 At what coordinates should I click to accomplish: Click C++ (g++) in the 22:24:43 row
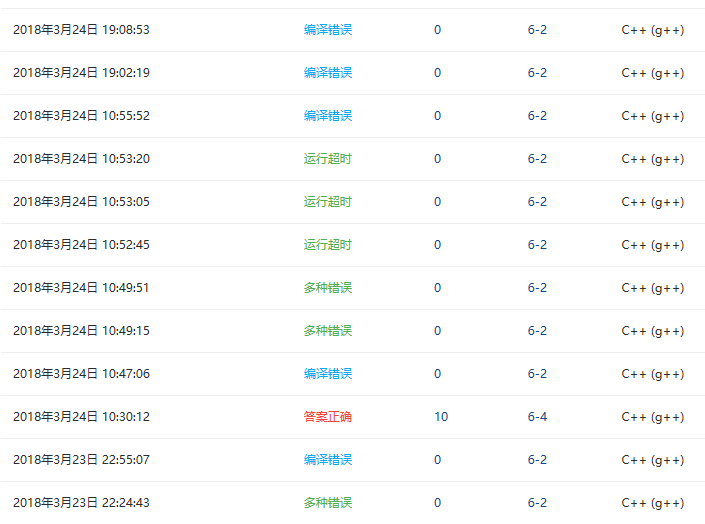(653, 503)
